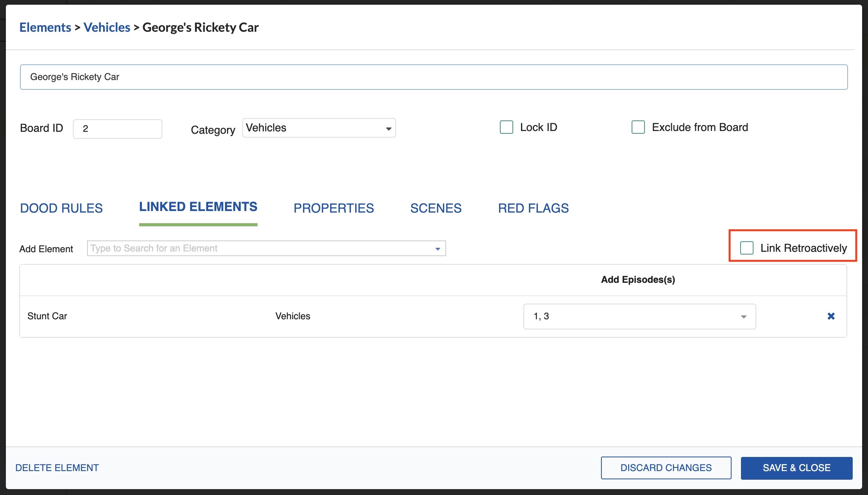View the RED FLAGS tab
The height and width of the screenshot is (495, 868).
533,208
